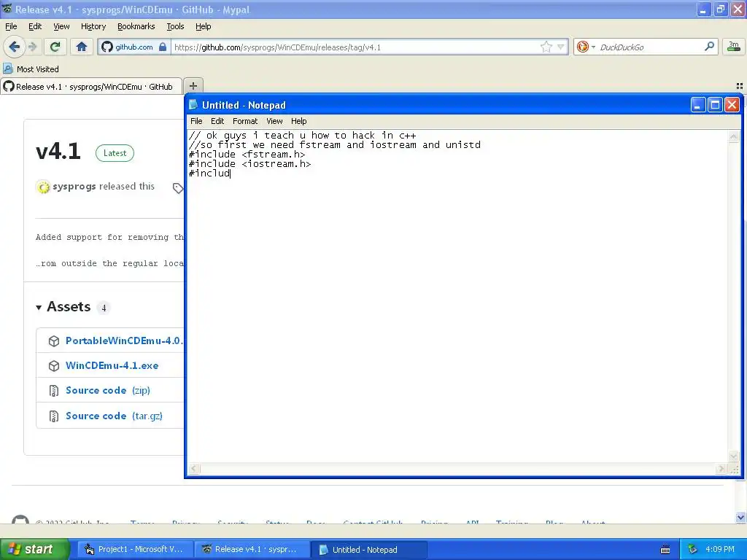Go back with the browser Back arrow
The image size is (747, 560).
15,47
